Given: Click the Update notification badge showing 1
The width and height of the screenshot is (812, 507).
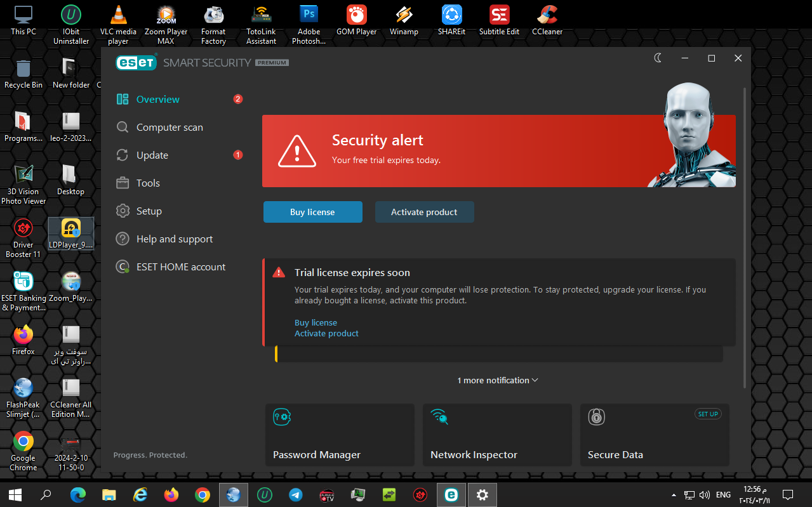Looking at the screenshot, I should pyautogui.click(x=238, y=155).
